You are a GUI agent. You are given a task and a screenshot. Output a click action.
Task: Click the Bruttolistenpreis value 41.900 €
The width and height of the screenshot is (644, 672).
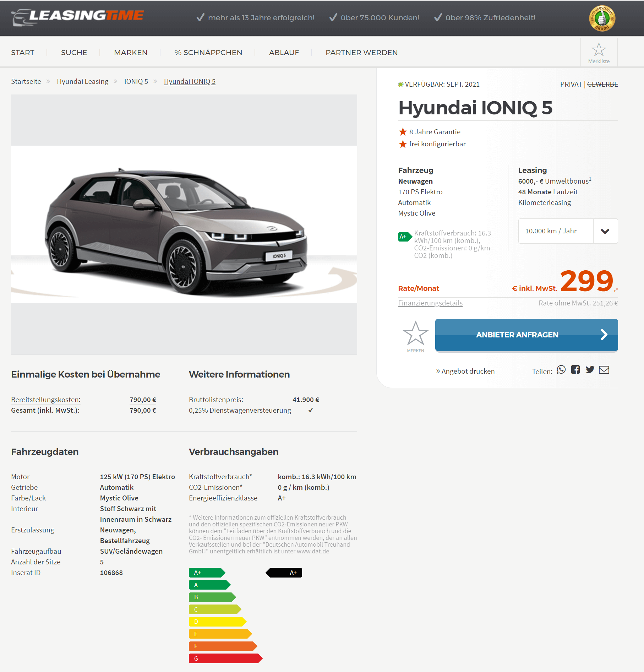tap(306, 400)
